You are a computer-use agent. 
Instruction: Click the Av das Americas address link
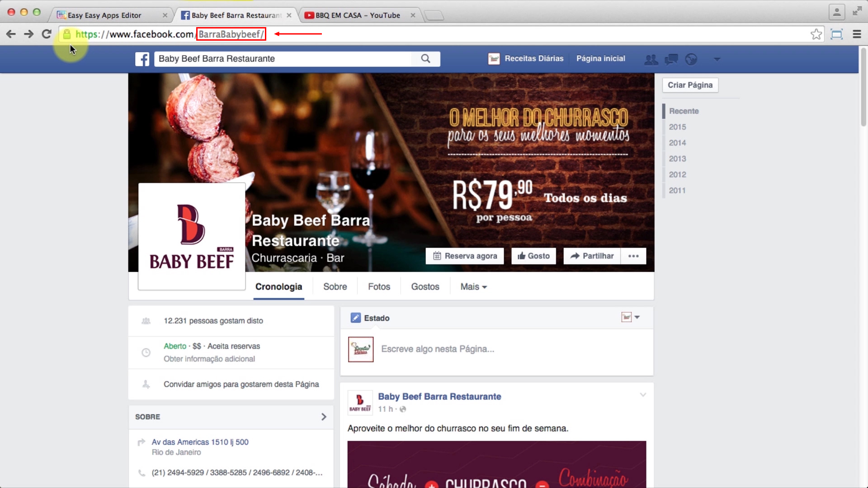pyautogui.click(x=200, y=441)
